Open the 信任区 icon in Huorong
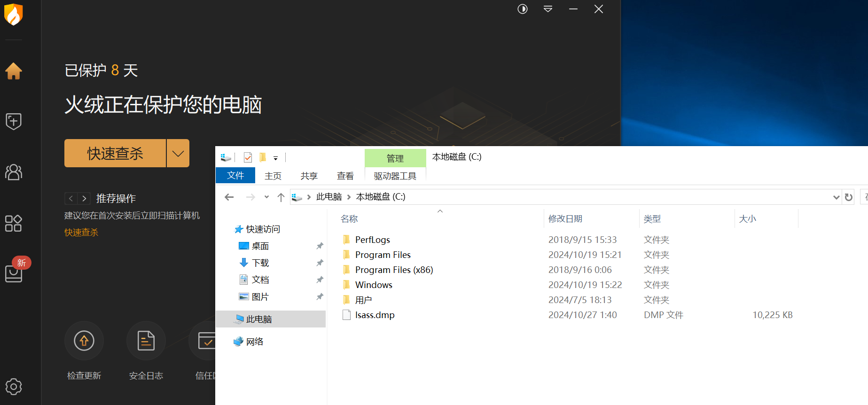Viewport: 868px width, 405px height. (205, 341)
